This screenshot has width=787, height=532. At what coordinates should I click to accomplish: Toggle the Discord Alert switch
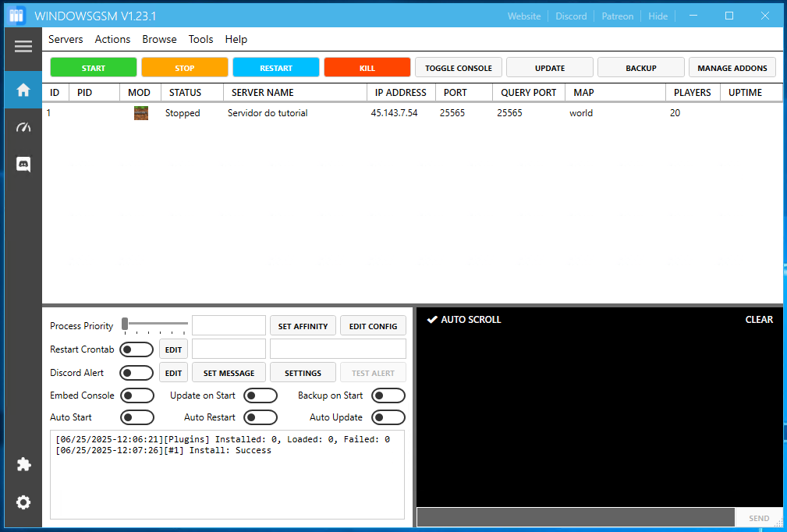tap(136, 373)
